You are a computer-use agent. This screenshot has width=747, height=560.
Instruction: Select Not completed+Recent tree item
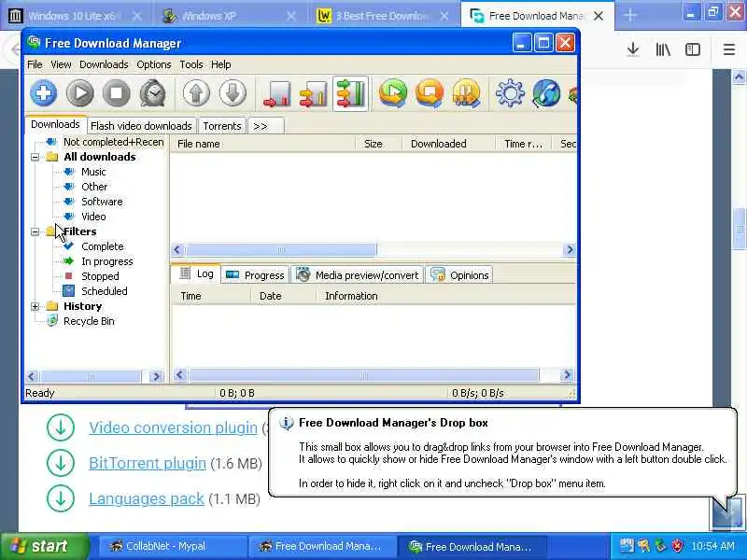[113, 142]
